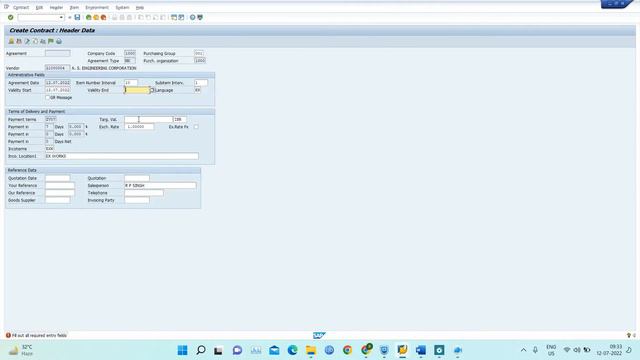Click the Subitem Interv. field
This screenshot has width=640, height=360.
click(201, 83)
